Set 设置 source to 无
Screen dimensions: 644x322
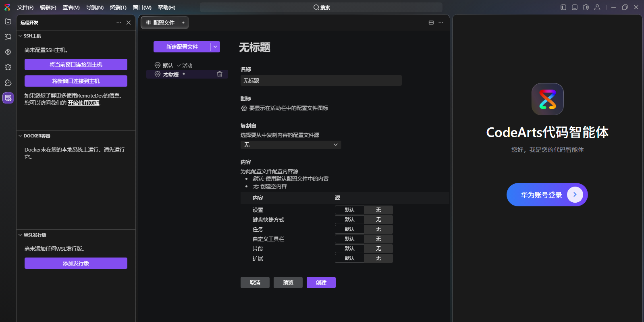378,210
